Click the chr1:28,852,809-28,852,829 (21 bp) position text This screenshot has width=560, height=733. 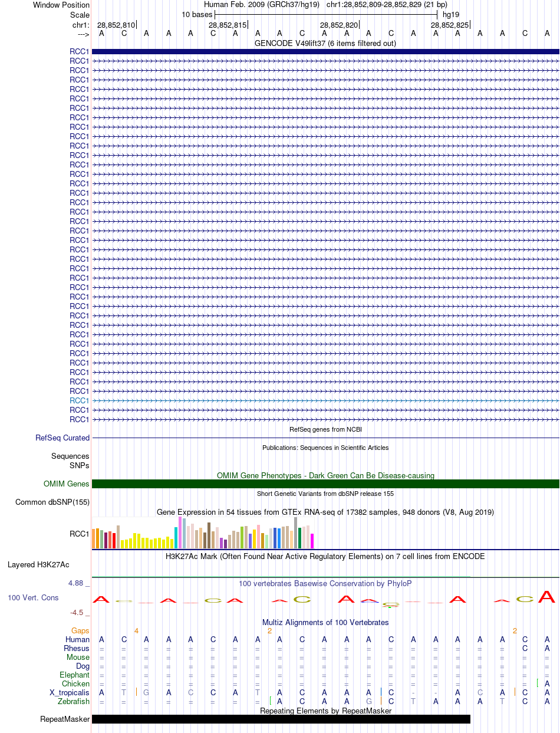(387, 5)
